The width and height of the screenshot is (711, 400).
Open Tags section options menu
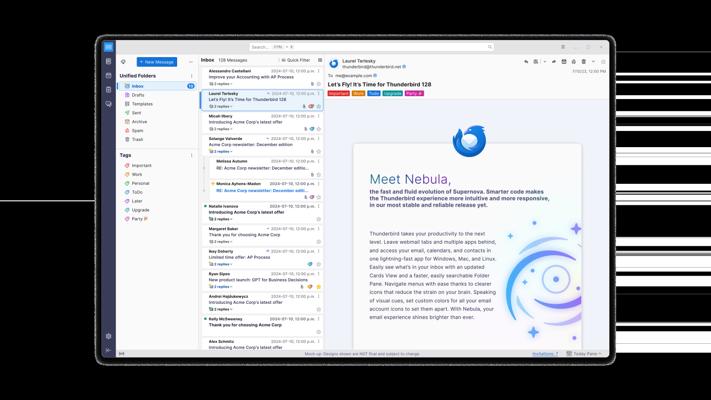(x=191, y=155)
